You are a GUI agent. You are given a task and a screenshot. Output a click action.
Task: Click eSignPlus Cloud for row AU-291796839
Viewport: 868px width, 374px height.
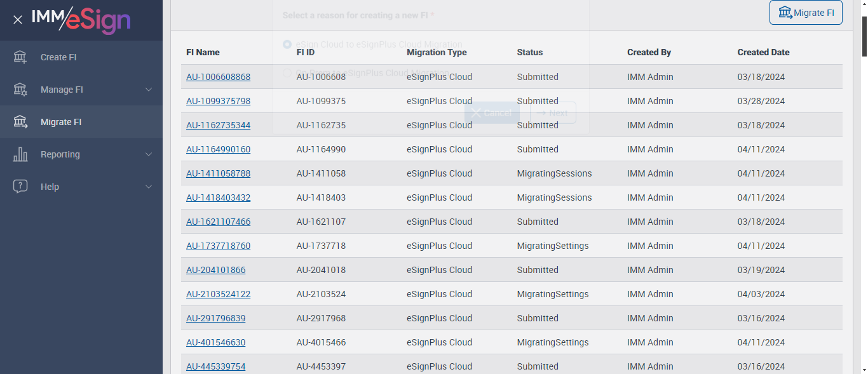439,318
